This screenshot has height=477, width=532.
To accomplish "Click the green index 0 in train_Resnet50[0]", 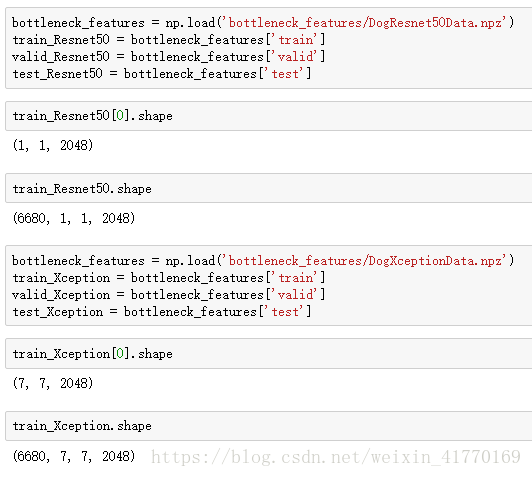I will coord(120,116).
